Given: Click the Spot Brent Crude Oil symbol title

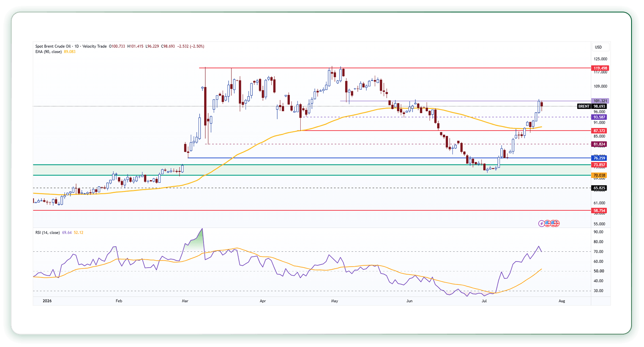Looking at the screenshot, I should pyautogui.click(x=53, y=46).
